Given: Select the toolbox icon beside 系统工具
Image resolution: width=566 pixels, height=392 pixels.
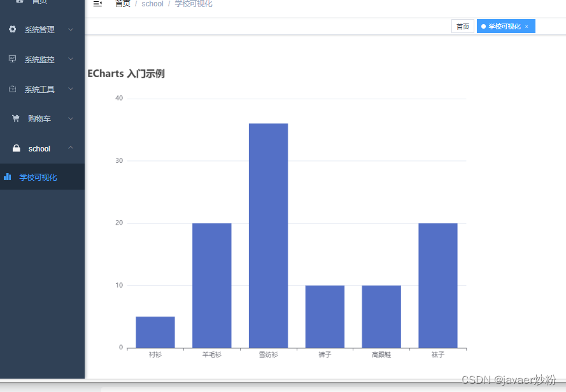Looking at the screenshot, I should pos(11,89).
